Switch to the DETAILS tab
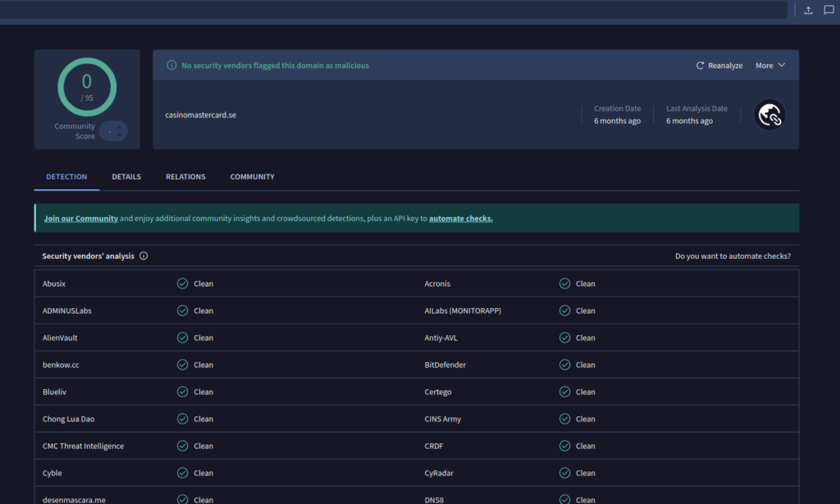 coord(126,176)
